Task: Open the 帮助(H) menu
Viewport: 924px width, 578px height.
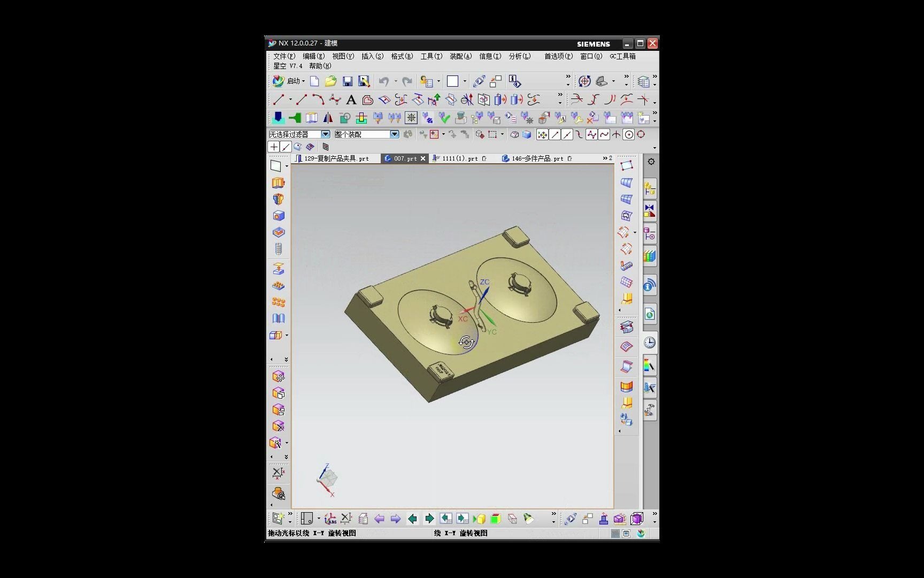Action: [320, 66]
